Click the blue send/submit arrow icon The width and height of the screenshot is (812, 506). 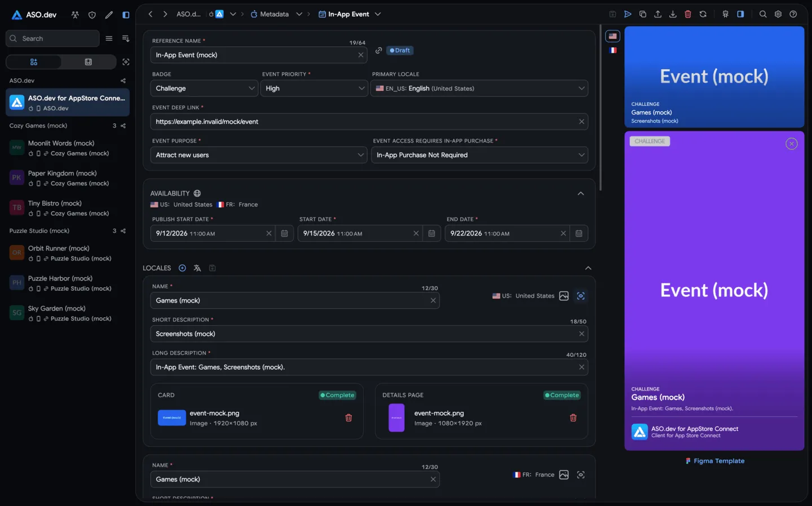(628, 14)
